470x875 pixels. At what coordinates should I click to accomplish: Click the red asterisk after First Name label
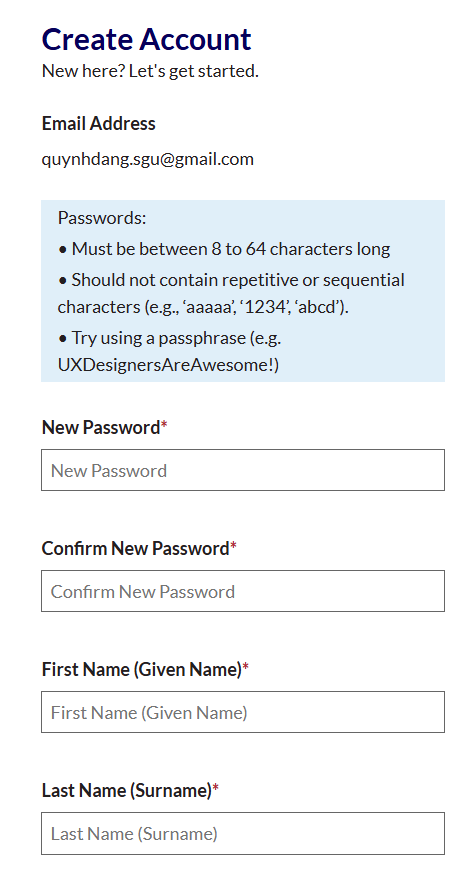point(246,668)
